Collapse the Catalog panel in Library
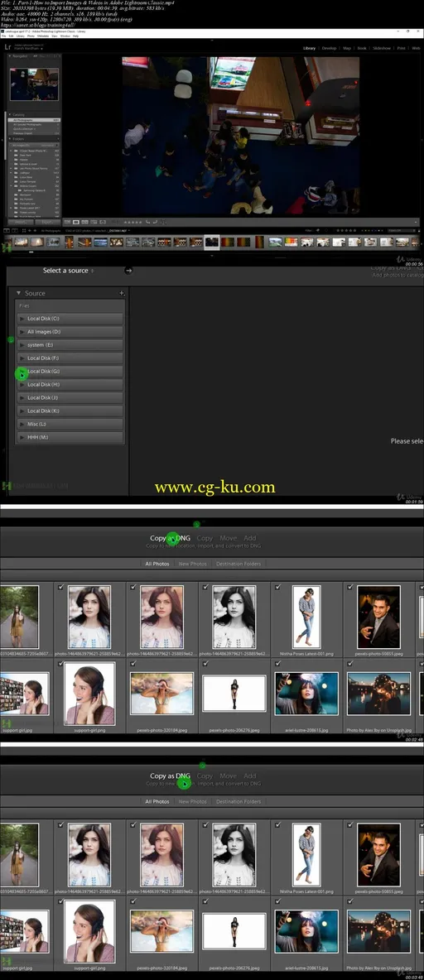The width and height of the screenshot is (424, 980). [9, 115]
